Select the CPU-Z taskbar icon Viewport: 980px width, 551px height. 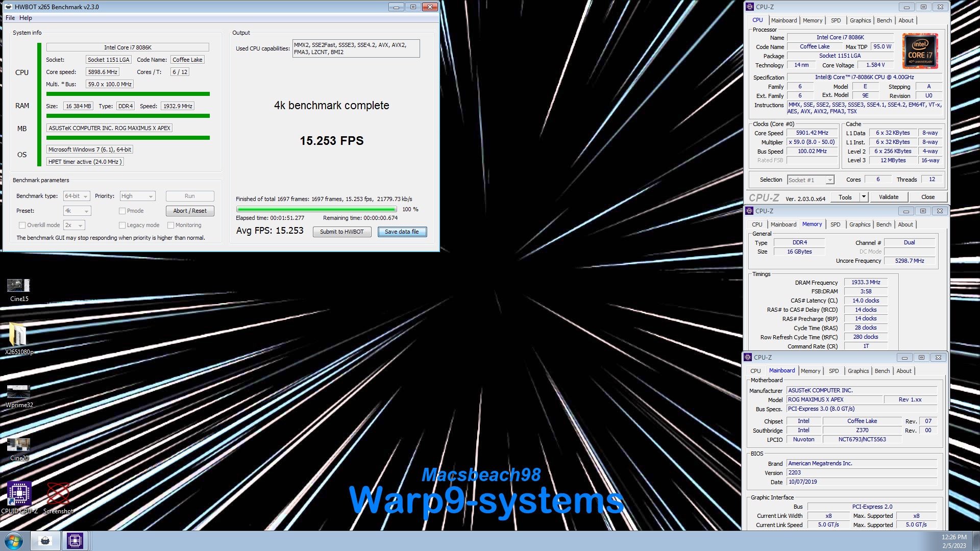tap(75, 541)
